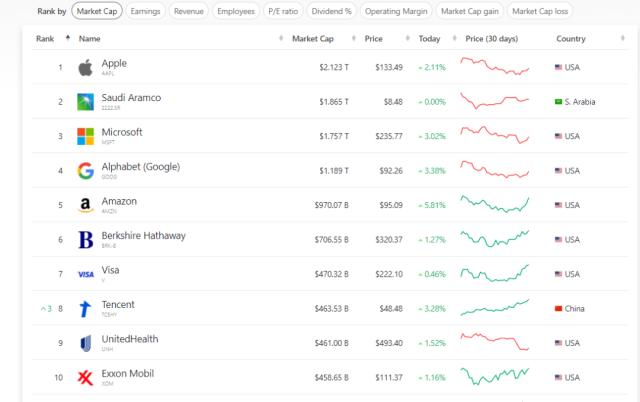
Task: Click the Berkshire Hathaway B logo
Action: (85, 239)
